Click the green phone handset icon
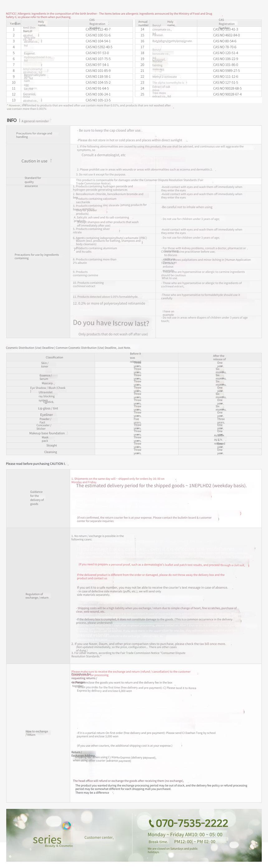 point(151,824)
